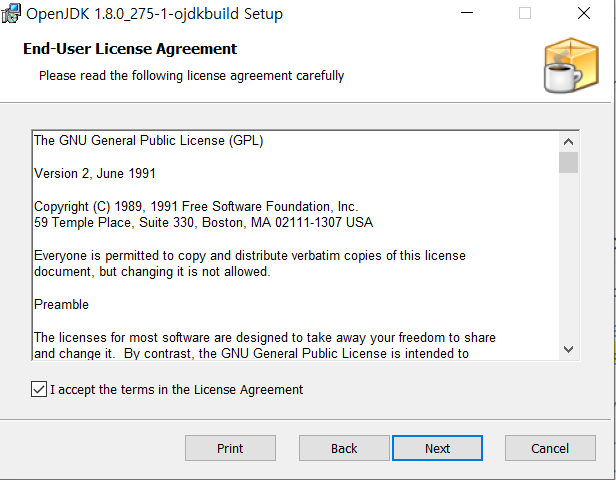The image size is (616, 480).
Task: Click the license scrollbar down arrow
Action: coord(568,349)
